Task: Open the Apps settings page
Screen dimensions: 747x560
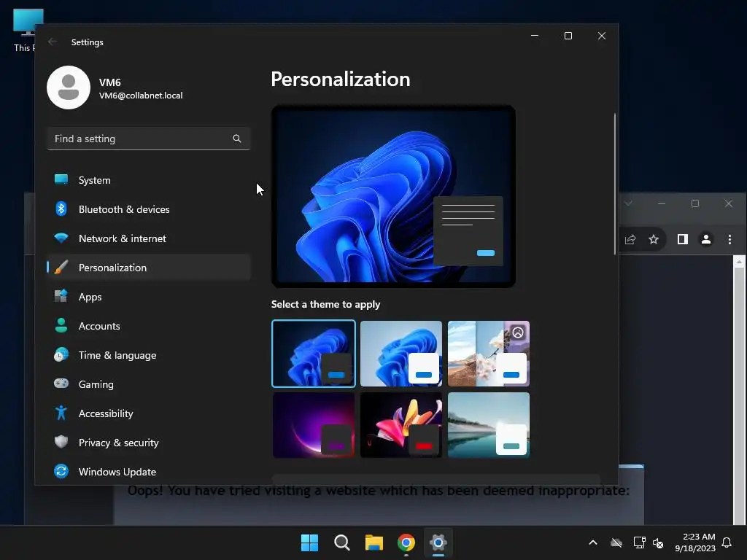Action: click(149, 297)
